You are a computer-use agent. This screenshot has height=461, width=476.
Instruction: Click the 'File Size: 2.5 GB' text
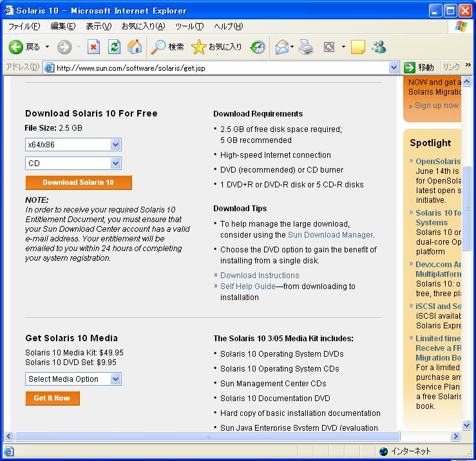click(x=53, y=127)
